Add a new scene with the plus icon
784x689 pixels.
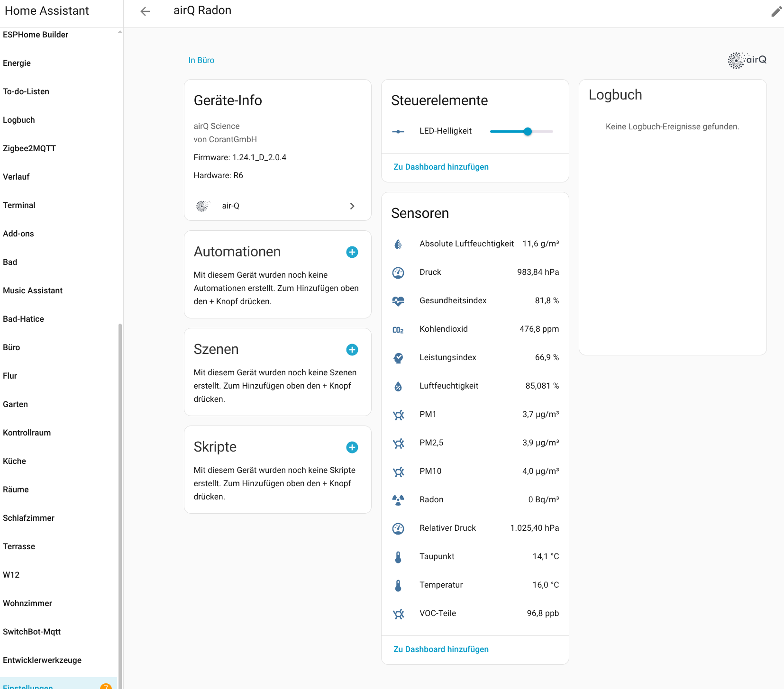coord(352,350)
